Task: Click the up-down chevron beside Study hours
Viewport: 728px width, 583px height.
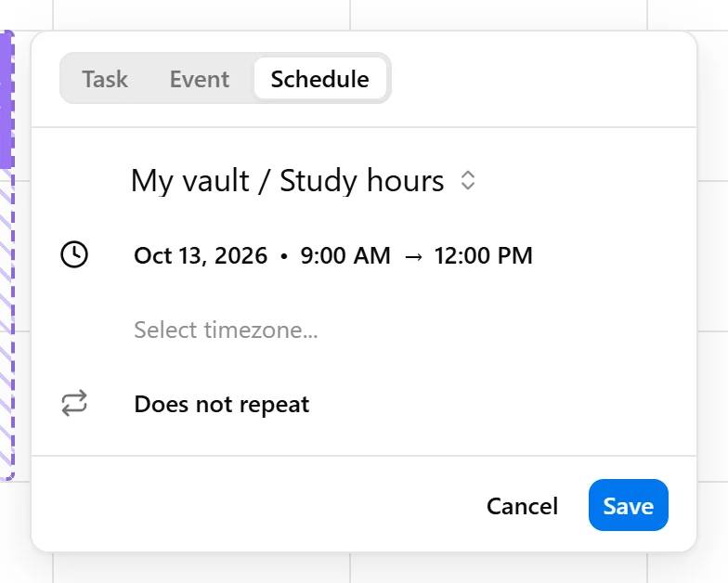Action: click(x=468, y=180)
